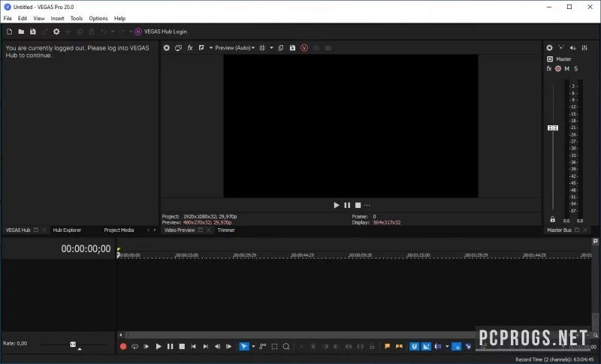Viewport: 601px width, 364px height.
Task: Toggle split screen view in preview
Action: click(201, 48)
